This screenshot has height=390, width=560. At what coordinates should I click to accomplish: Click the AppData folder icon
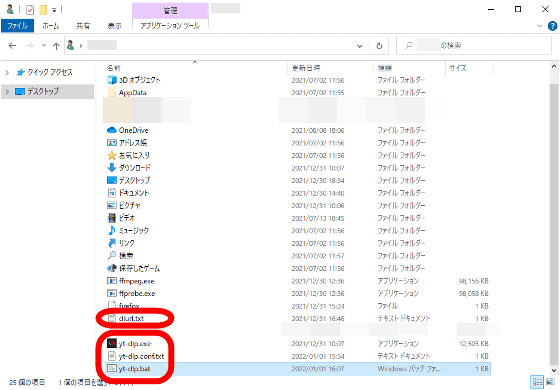[112, 92]
